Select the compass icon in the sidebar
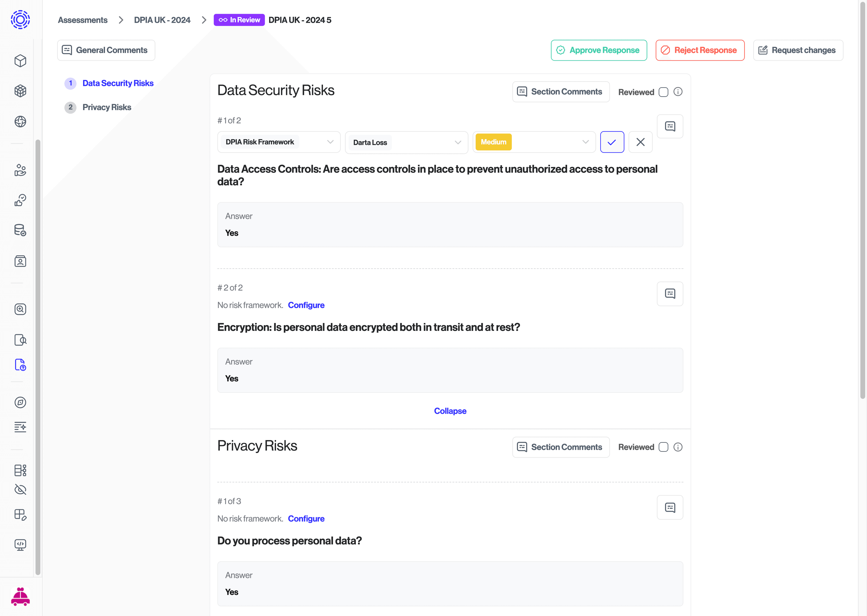Image resolution: width=867 pixels, height=616 pixels. pos(20,403)
